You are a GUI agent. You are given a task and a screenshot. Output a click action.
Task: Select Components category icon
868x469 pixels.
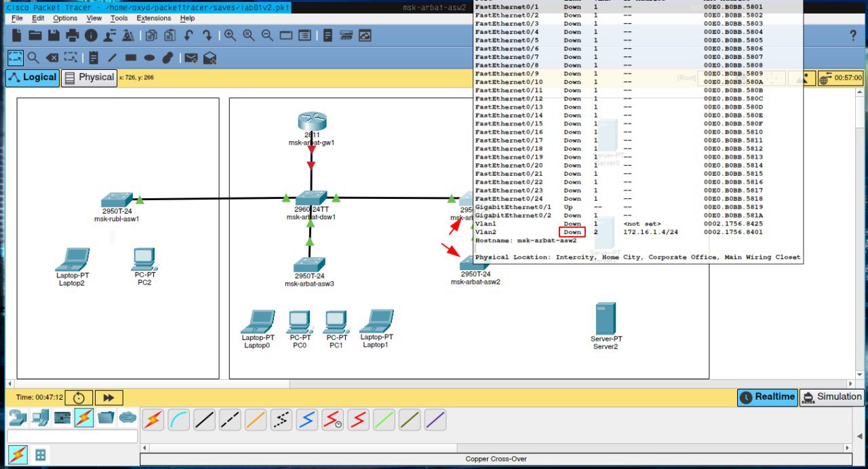point(62,417)
